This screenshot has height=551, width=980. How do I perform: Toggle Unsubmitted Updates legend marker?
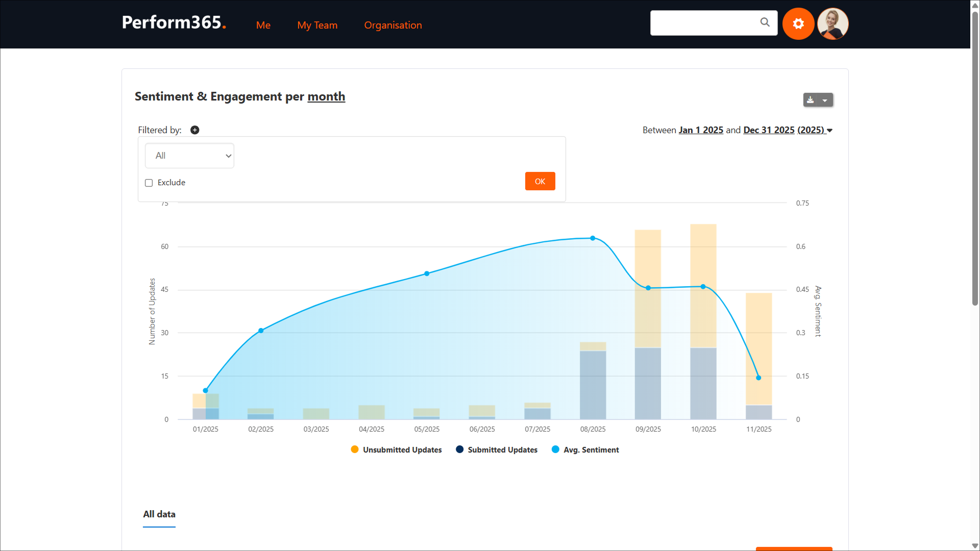click(355, 449)
